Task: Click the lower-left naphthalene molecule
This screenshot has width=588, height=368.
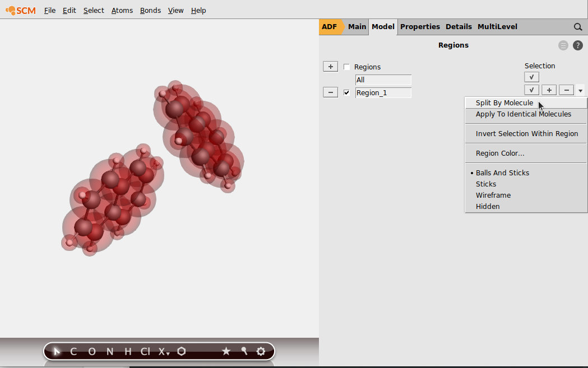Action: click(x=113, y=201)
